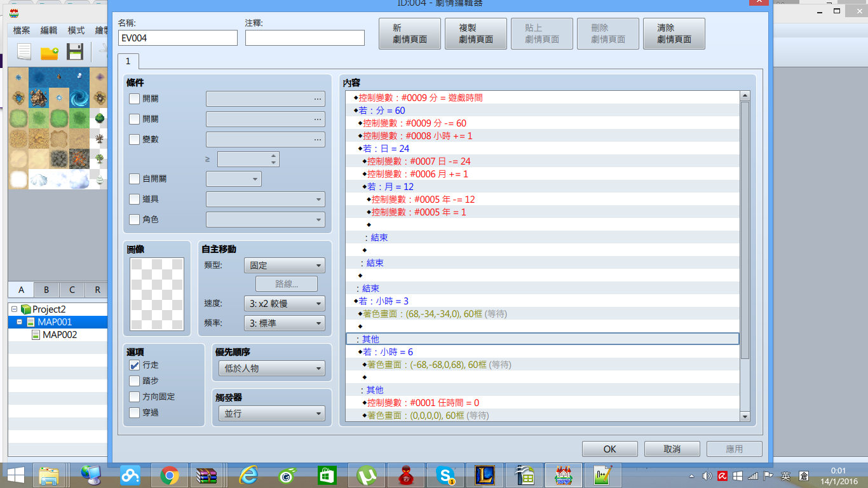The height and width of the screenshot is (488, 868).
Task: Switch to tileset tab B
Action: click(46, 290)
